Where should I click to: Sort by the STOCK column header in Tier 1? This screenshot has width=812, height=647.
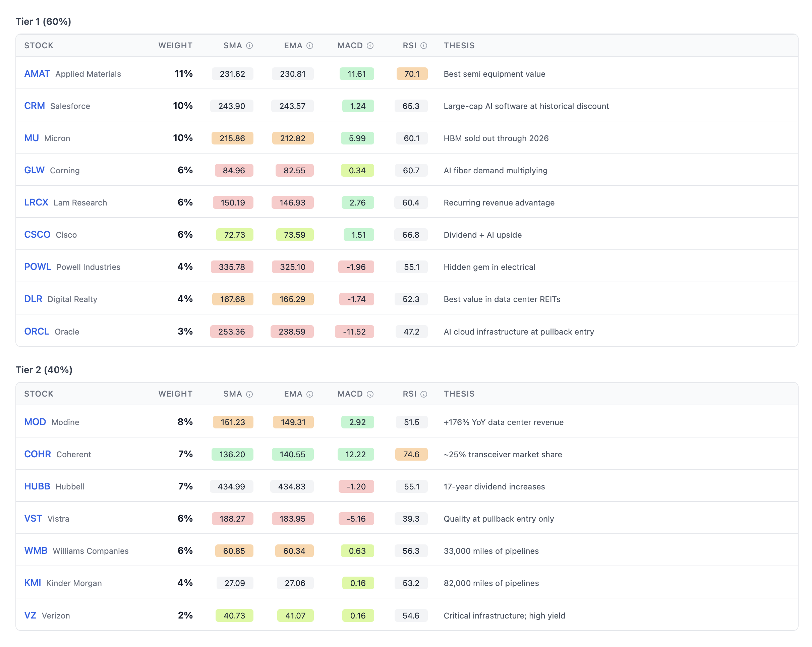39,45
